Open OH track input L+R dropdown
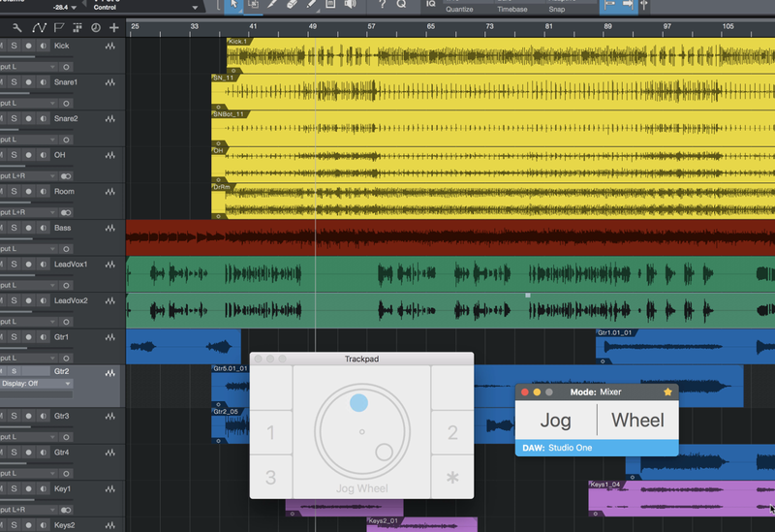Image resolution: width=775 pixels, height=532 pixels. [x=28, y=176]
